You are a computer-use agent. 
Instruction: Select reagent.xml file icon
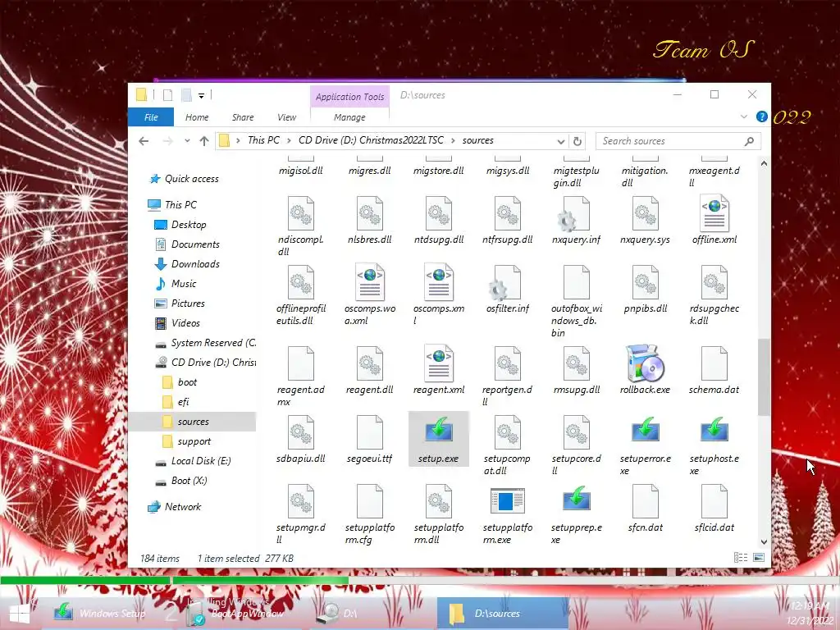pyautogui.click(x=439, y=363)
